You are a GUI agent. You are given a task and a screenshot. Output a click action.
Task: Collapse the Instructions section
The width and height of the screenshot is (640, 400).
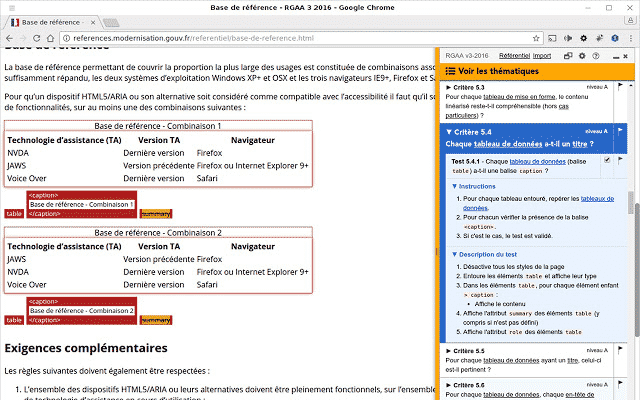474,186
